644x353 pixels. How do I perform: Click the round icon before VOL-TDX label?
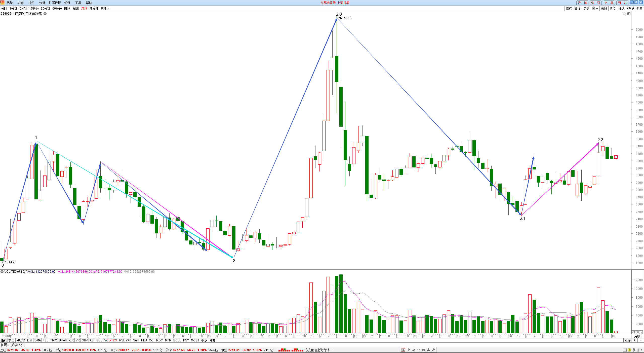click(x=2, y=272)
